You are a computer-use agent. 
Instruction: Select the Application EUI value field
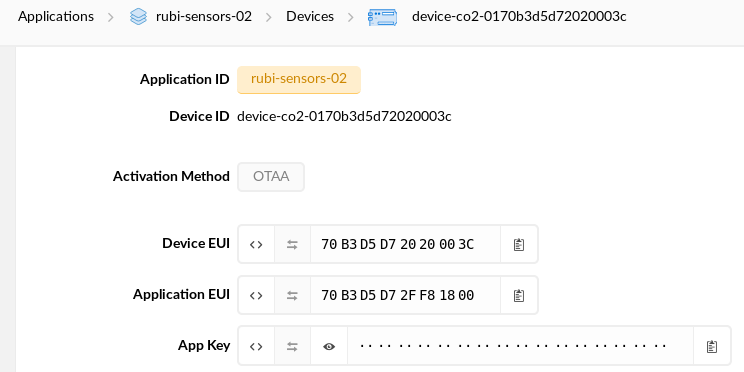[405, 296]
